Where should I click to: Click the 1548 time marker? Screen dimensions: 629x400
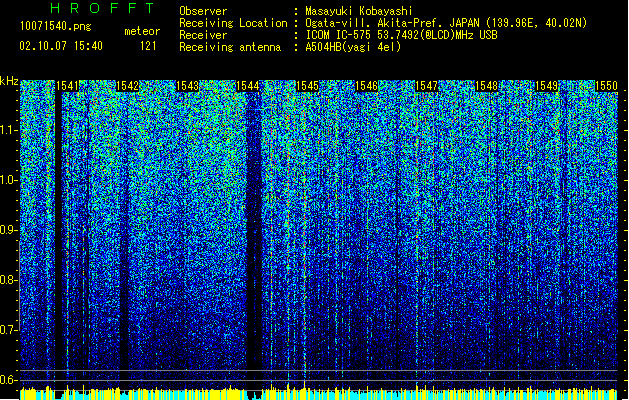(486, 86)
